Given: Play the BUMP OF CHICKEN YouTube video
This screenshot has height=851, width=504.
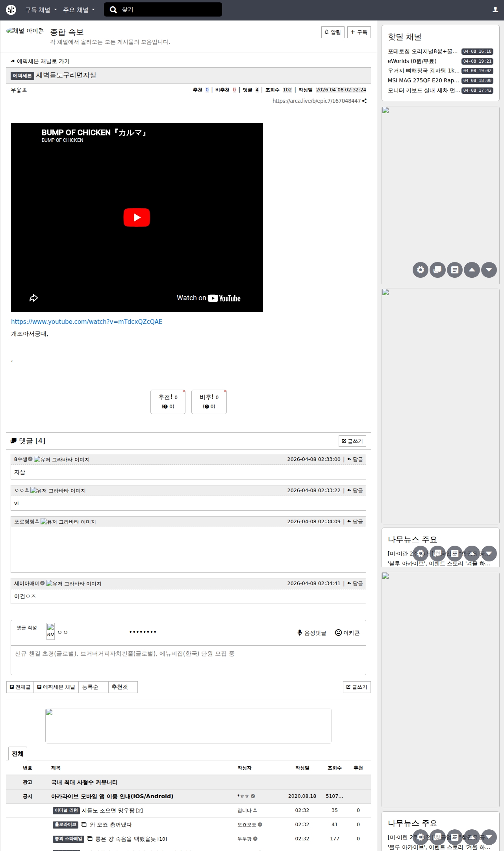Looking at the screenshot, I should [x=137, y=217].
